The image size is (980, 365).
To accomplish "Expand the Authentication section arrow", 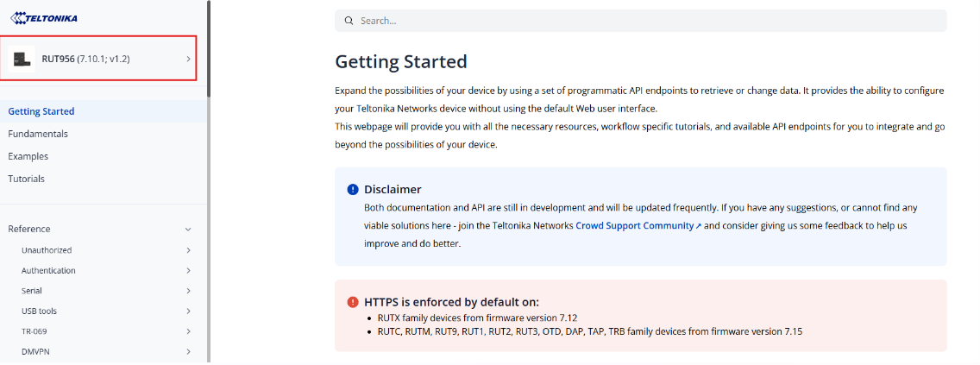I will [x=188, y=271].
